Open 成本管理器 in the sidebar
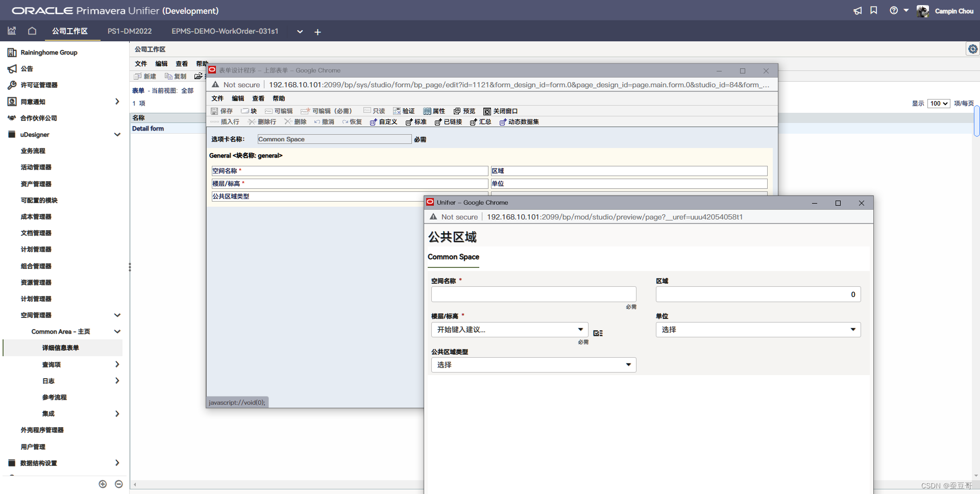Viewport: 980px width, 494px height. [x=36, y=217]
